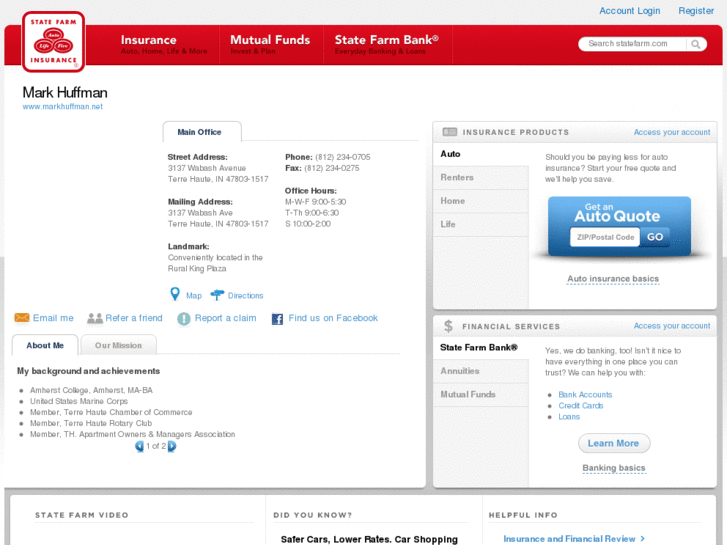Click the Report a claim link
Viewport: 727px width, 545px height.
click(225, 318)
